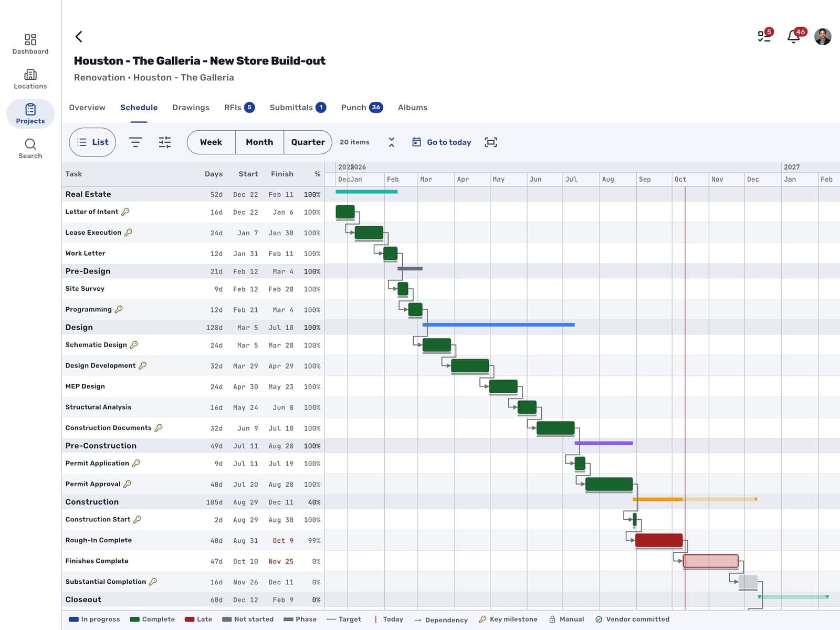Go back using the left chevron arrow
This screenshot has height=630, width=840.
click(79, 36)
